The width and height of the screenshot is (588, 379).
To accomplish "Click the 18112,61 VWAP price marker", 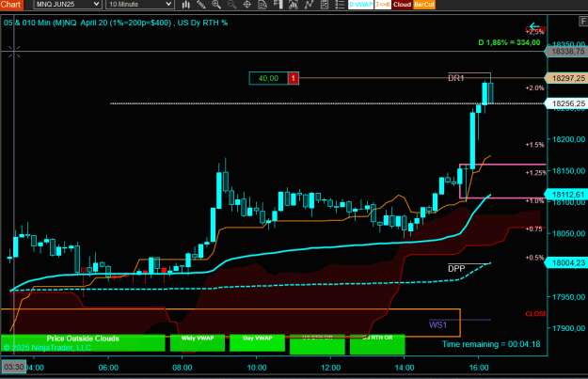I will [x=567, y=195].
